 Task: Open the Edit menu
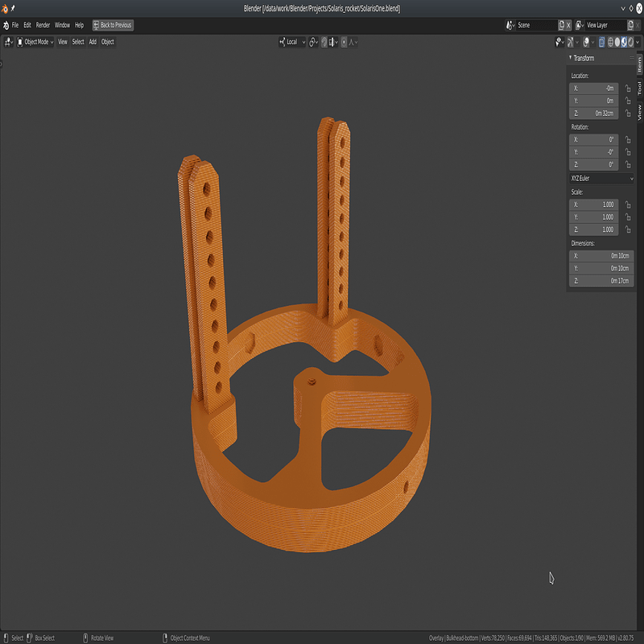27,26
